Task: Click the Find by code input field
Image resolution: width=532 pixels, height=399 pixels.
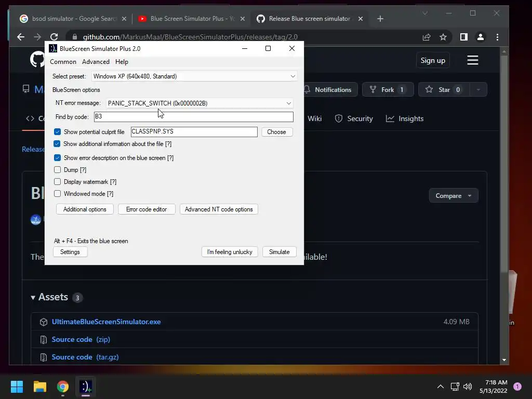Action: coord(193,117)
